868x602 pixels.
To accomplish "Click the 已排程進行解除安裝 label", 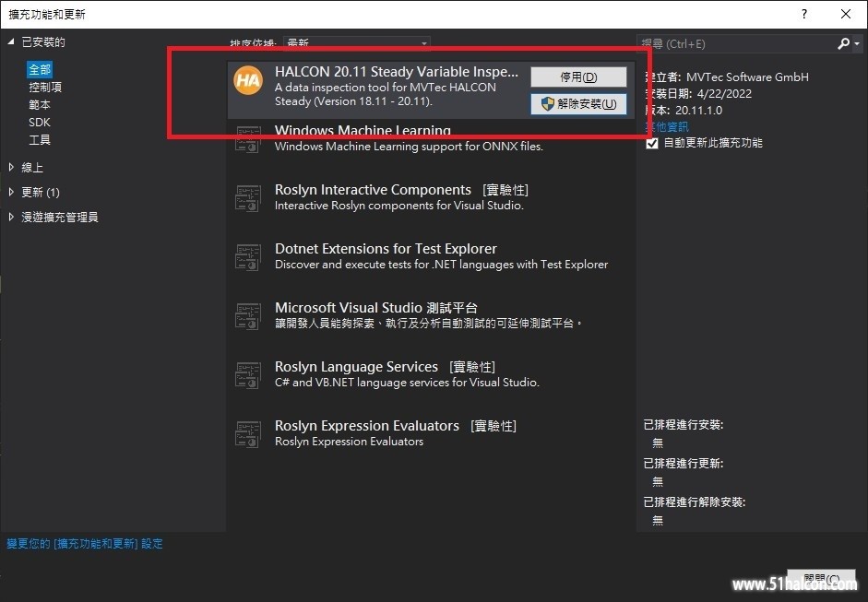I will click(695, 502).
